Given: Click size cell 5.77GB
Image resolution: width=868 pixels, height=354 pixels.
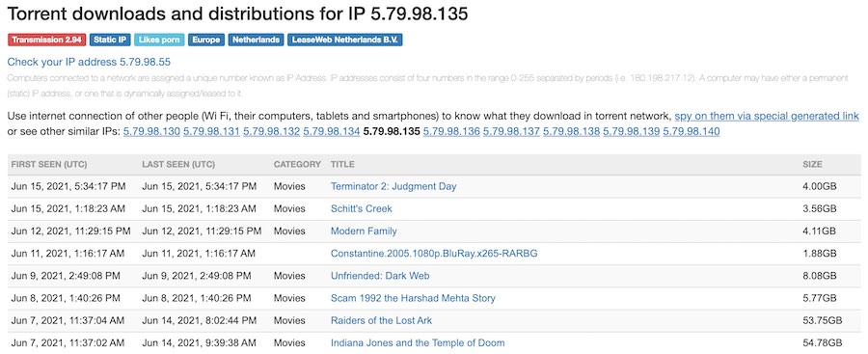Looking at the screenshot, I should [x=819, y=298].
